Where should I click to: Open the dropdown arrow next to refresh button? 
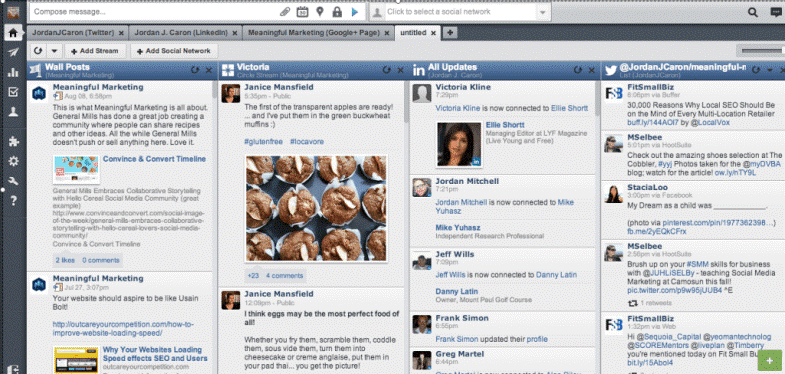point(55,51)
